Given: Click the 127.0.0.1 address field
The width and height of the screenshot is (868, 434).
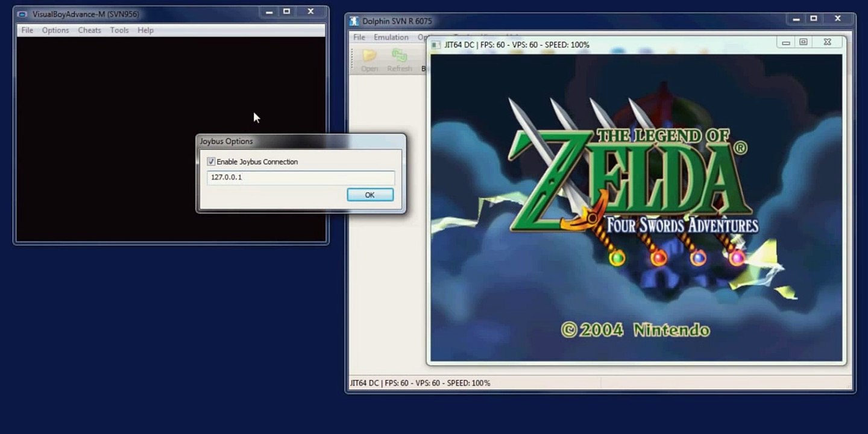Looking at the screenshot, I should pyautogui.click(x=301, y=177).
